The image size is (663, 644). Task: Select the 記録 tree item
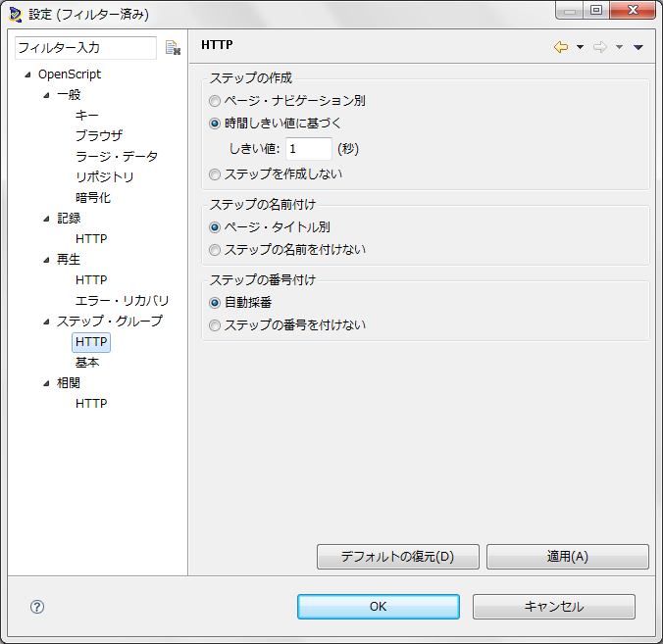tap(69, 218)
